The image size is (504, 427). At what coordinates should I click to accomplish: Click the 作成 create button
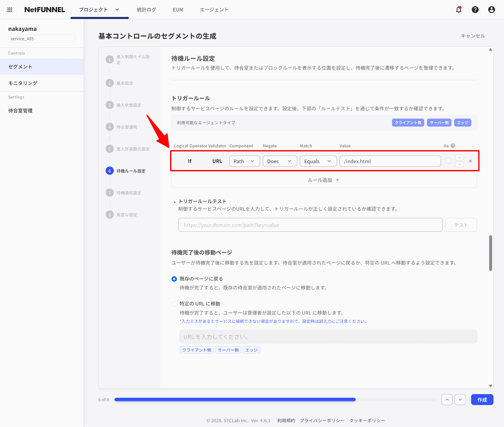point(482,400)
